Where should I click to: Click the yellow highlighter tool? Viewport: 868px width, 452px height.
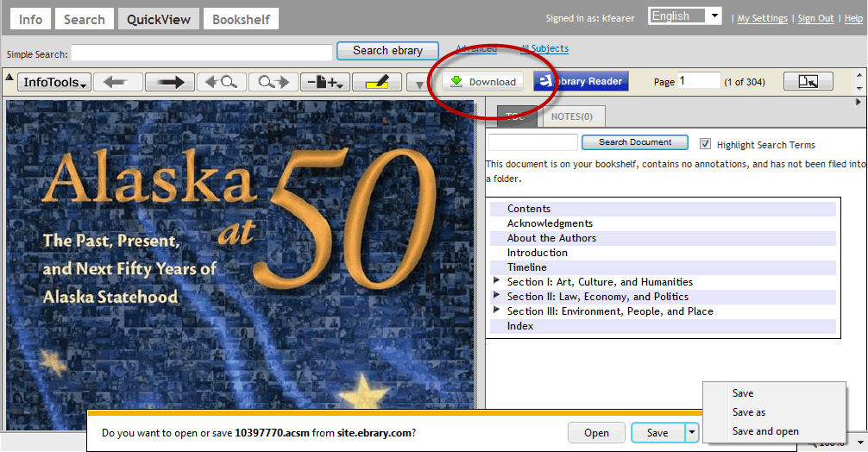coord(376,82)
